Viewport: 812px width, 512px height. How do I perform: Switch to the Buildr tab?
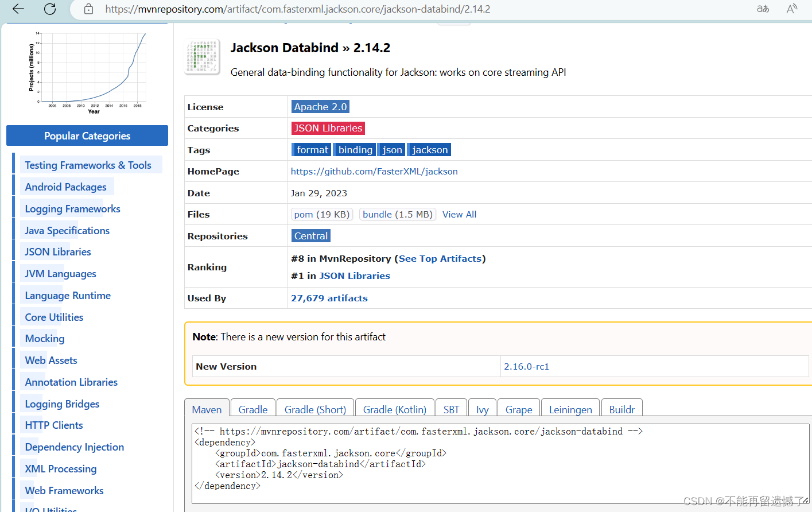coord(621,409)
